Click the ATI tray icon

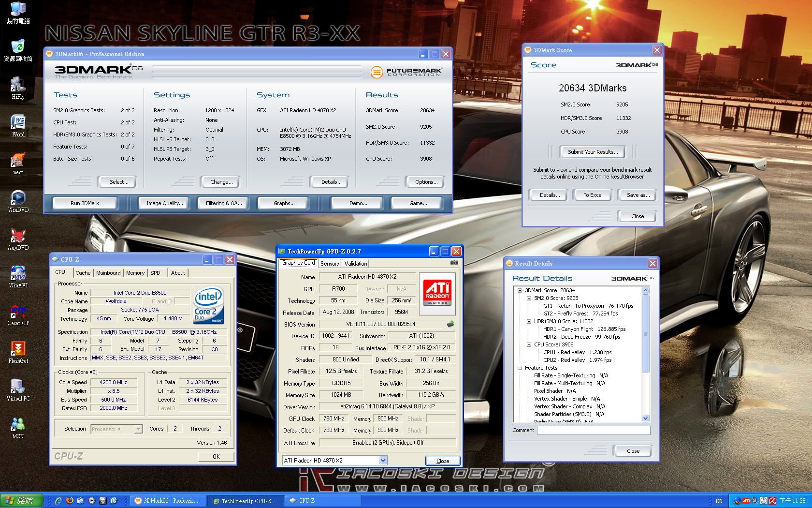(746, 501)
